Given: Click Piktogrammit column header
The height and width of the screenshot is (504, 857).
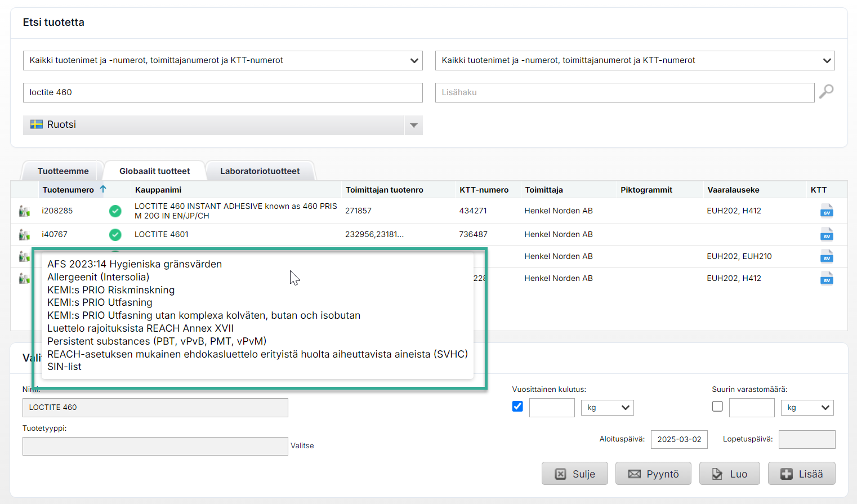Looking at the screenshot, I should pos(646,190).
